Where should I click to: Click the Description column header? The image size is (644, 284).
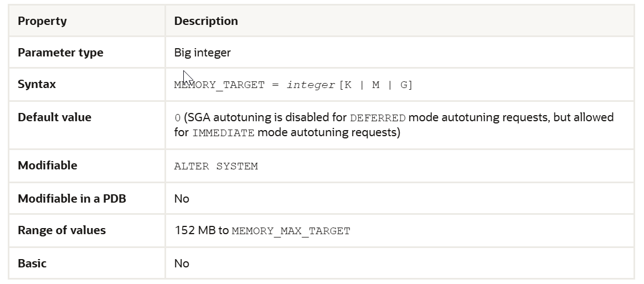206,21
